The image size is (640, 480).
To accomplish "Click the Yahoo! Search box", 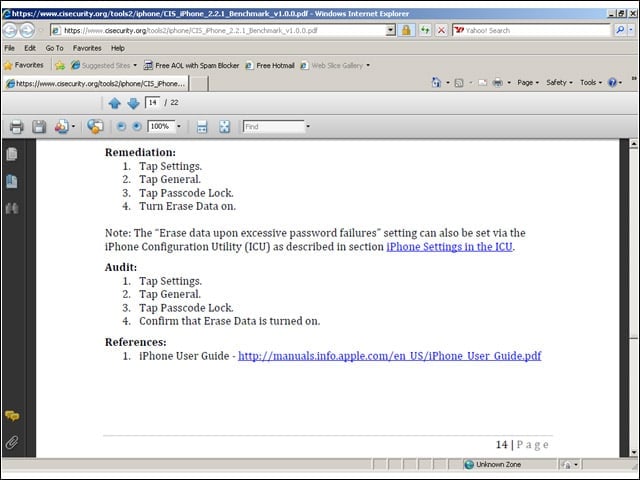I will tap(532, 30).
